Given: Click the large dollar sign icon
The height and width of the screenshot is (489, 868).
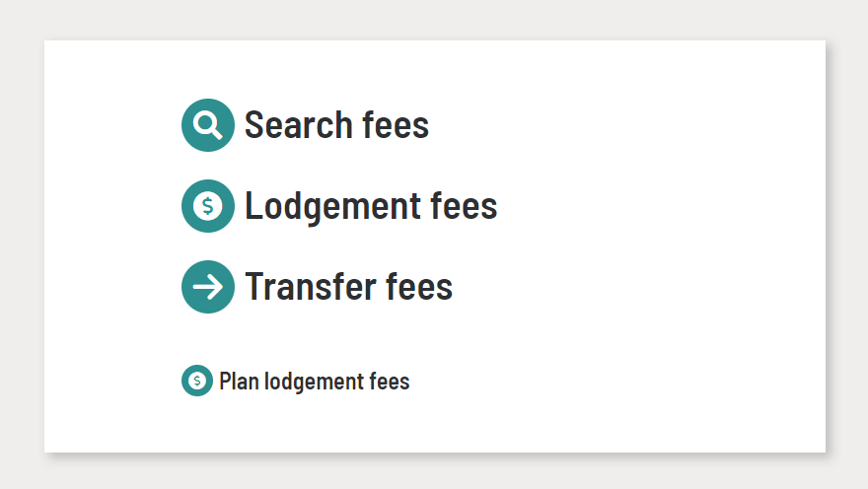Looking at the screenshot, I should [207, 206].
